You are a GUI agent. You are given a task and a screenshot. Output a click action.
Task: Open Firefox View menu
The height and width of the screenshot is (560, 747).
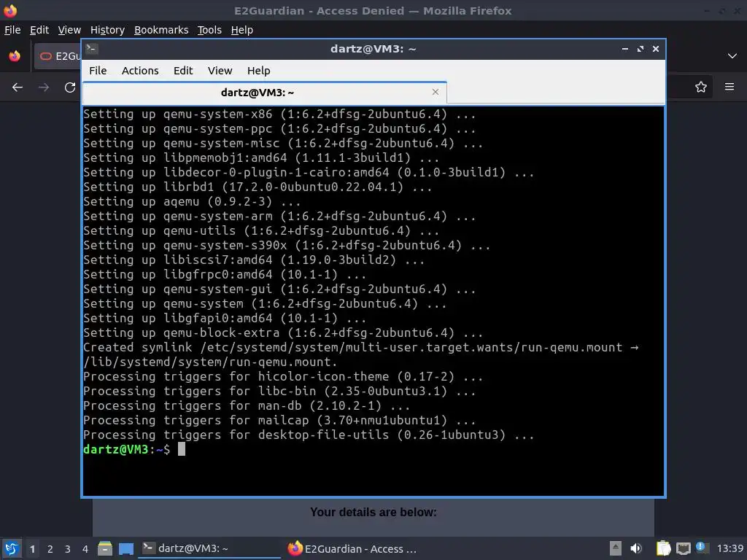tap(69, 30)
